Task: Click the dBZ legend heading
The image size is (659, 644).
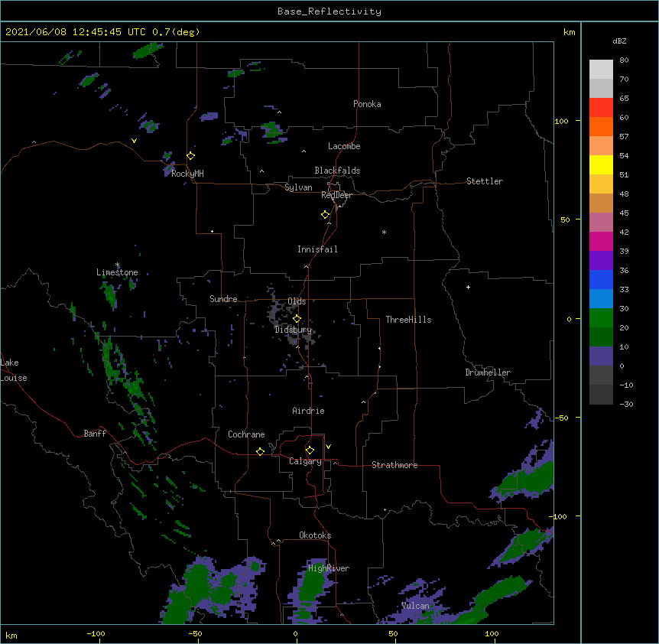Action: 619,41
